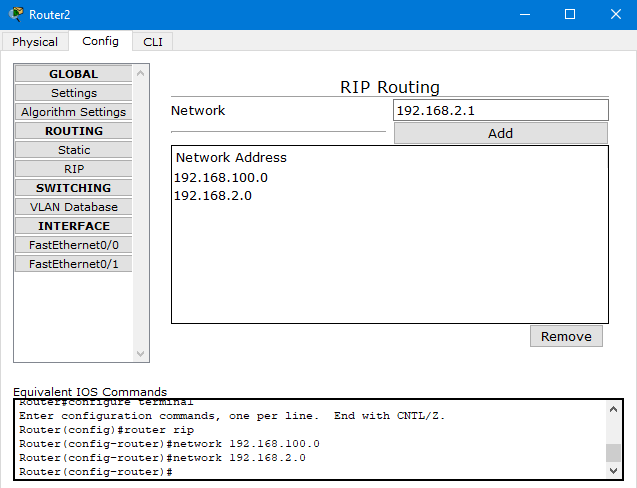Select the Config tab
The image size is (637, 488).
pyautogui.click(x=100, y=41)
